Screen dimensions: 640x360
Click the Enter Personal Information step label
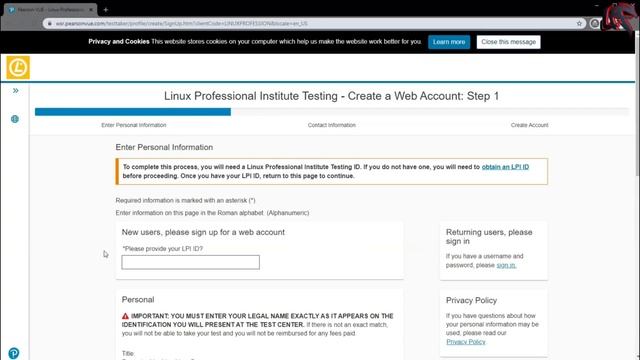click(134, 125)
